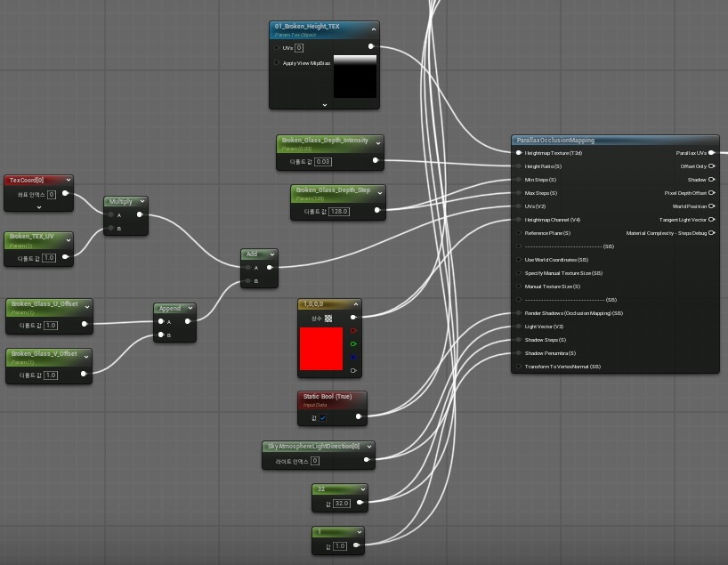The height and width of the screenshot is (565, 728).
Task: Select the Static Bool (True) node title
Action: pos(327,397)
